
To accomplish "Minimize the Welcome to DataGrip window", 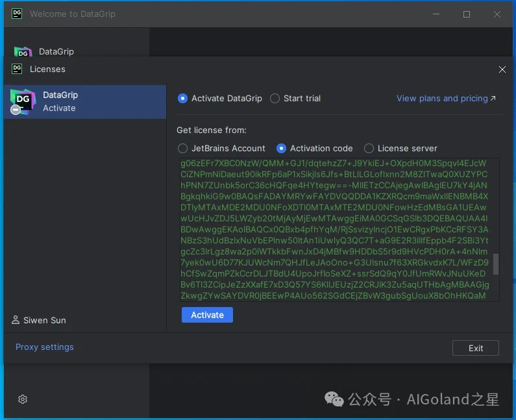I will point(436,14).
